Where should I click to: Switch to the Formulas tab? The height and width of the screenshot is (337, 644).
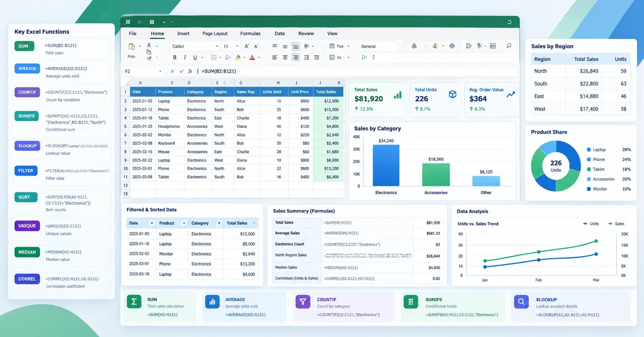[250, 33]
